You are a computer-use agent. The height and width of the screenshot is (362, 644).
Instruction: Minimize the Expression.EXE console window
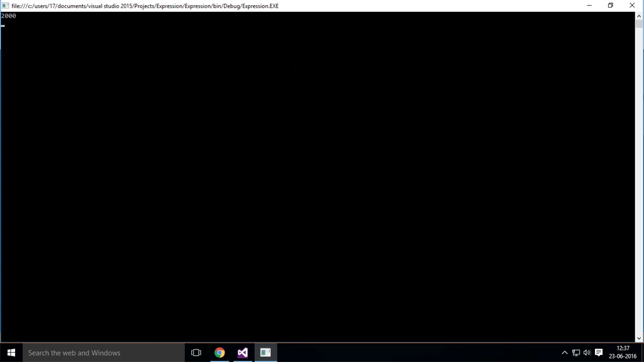point(589,5)
